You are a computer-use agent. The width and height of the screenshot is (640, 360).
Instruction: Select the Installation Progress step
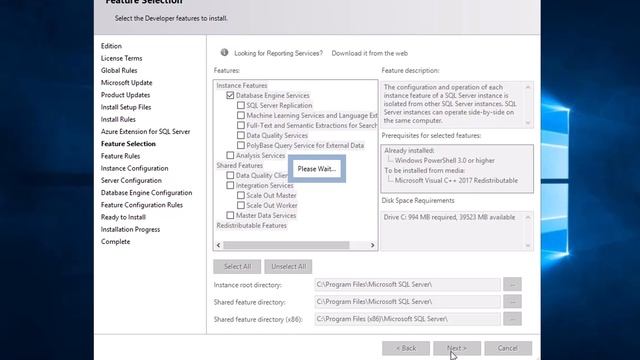click(130, 229)
